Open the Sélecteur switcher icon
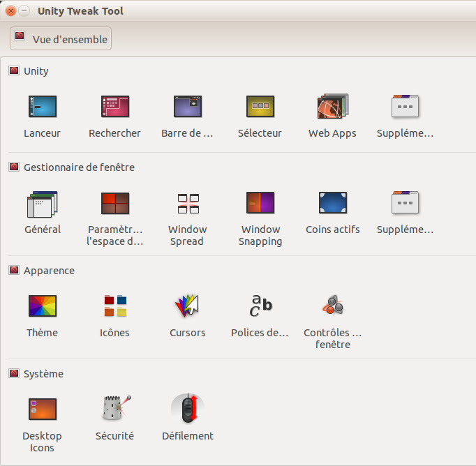 pyautogui.click(x=260, y=107)
